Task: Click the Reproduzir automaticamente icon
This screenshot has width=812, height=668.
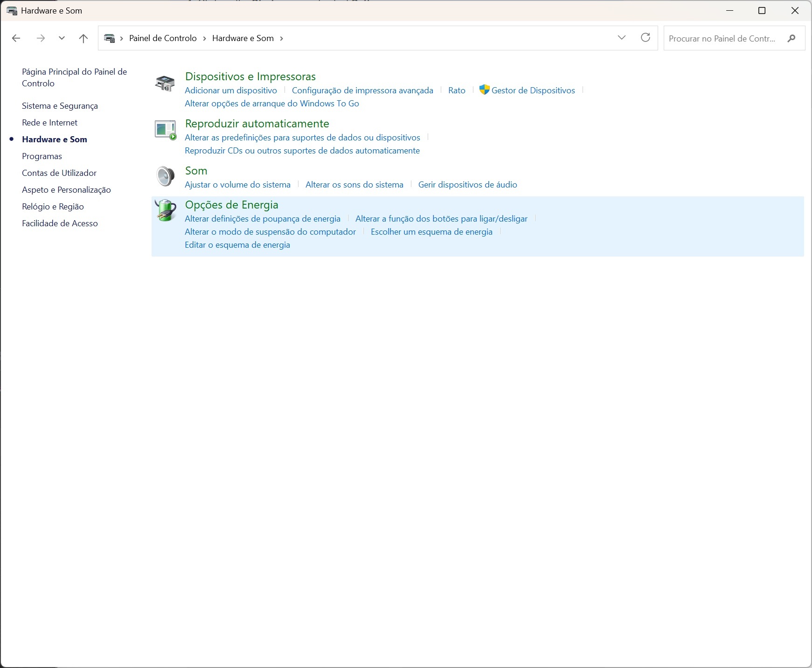Action: [165, 130]
